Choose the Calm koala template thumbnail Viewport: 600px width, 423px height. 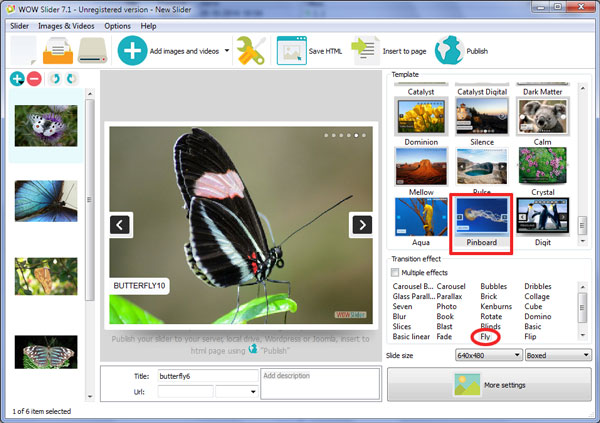(543, 116)
